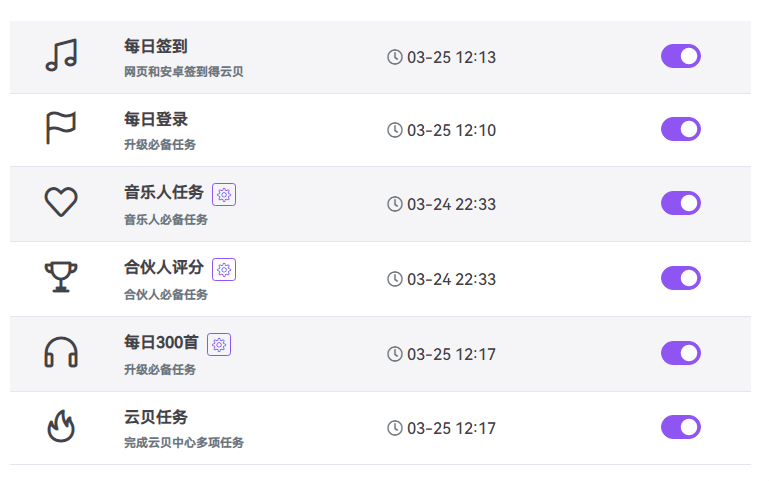Click the flame icon for 云贝任务
Screen dimensions: 769x481
pos(61,427)
